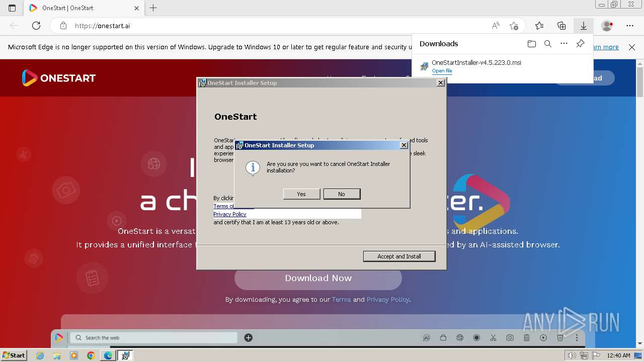Click the network icon in system tray
The image size is (644, 362).
pyautogui.click(x=584, y=355)
